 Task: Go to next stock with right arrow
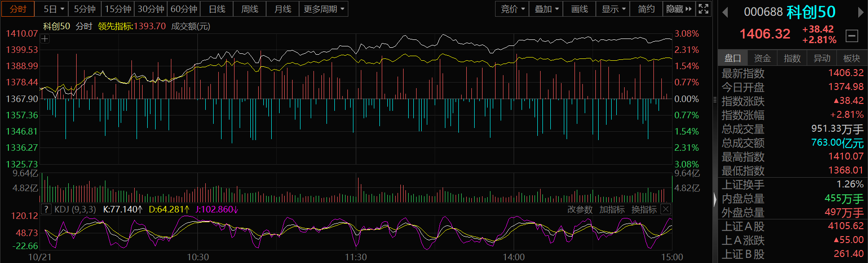click(860, 13)
